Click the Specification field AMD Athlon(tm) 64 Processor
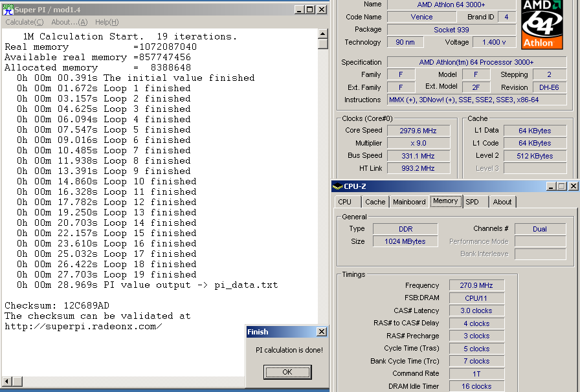The image size is (580, 392). pos(476,62)
